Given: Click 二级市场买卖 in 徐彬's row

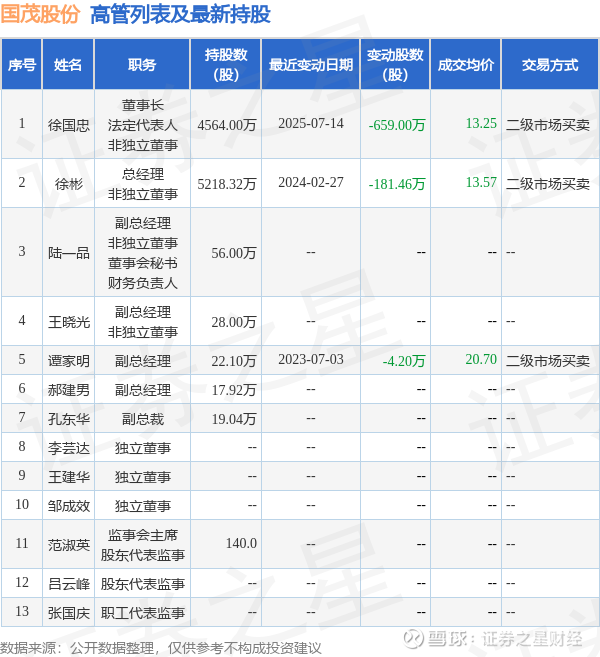Looking at the screenshot, I should coord(548,184).
